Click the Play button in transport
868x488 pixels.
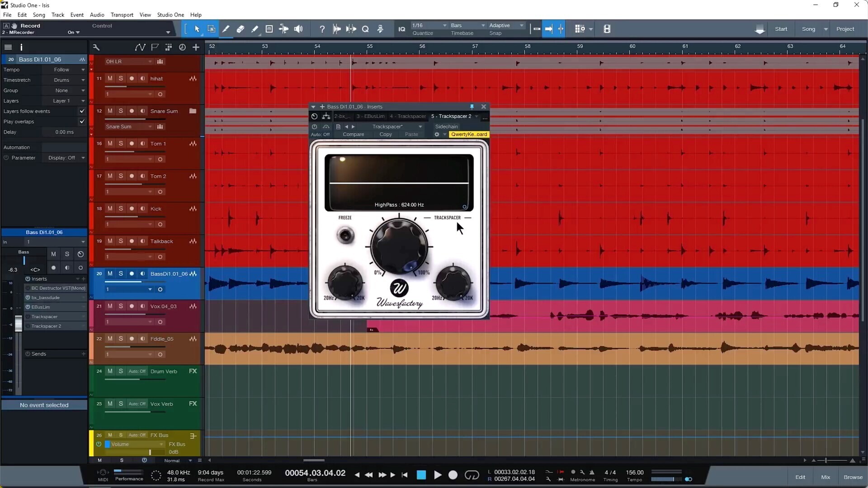pos(437,475)
